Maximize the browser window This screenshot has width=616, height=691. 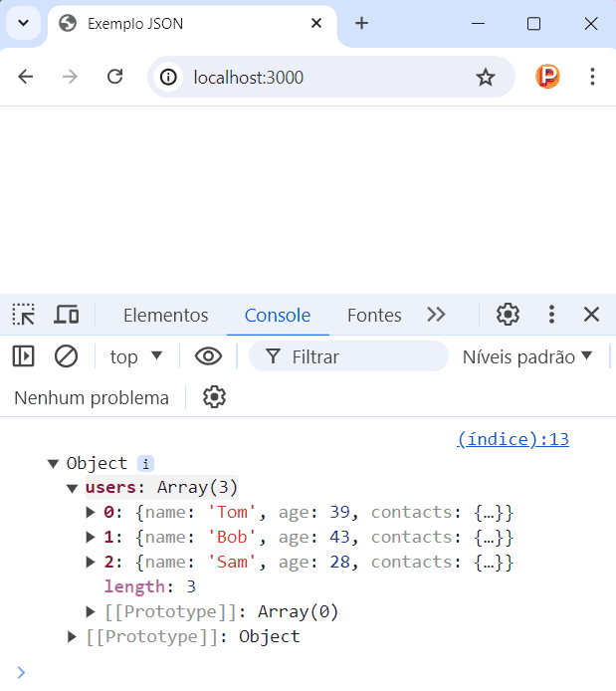coord(533,23)
